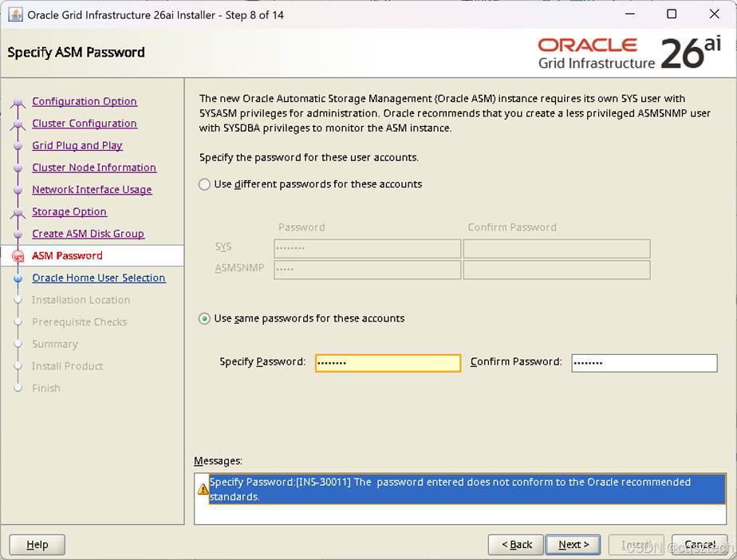Select Use same passwords radio button
This screenshot has width=737, height=560.
coord(204,319)
